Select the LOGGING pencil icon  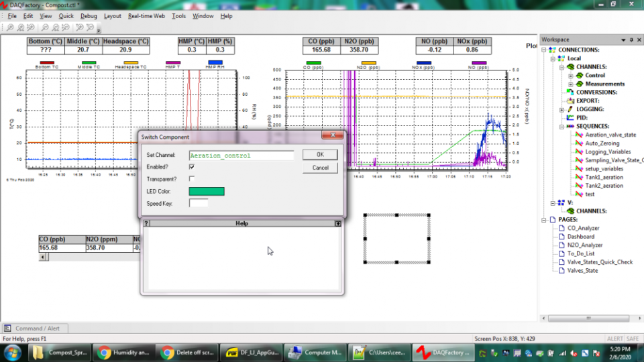(x=570, y=109)
